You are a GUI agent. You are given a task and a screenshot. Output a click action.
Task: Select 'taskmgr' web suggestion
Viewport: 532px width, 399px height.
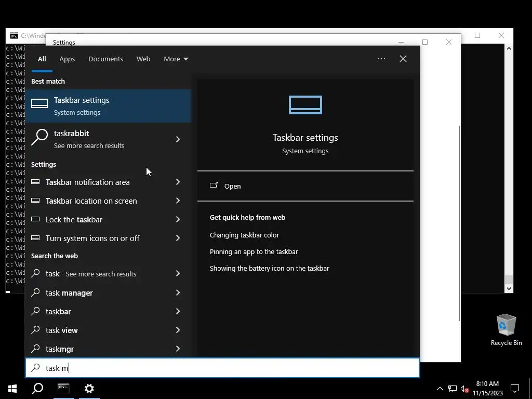[x=98, y=349]
